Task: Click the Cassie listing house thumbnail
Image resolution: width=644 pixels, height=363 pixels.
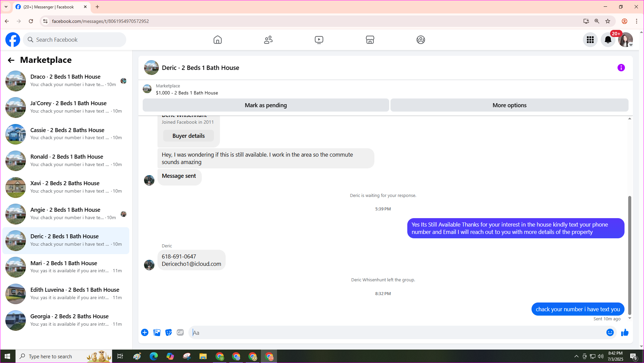Action: coord(15,134)
